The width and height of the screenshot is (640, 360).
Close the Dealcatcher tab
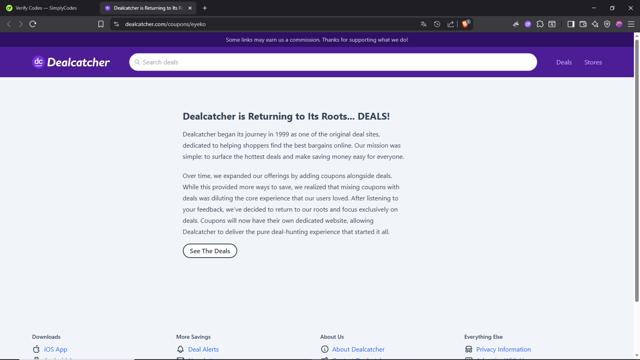tap(190, 8)
